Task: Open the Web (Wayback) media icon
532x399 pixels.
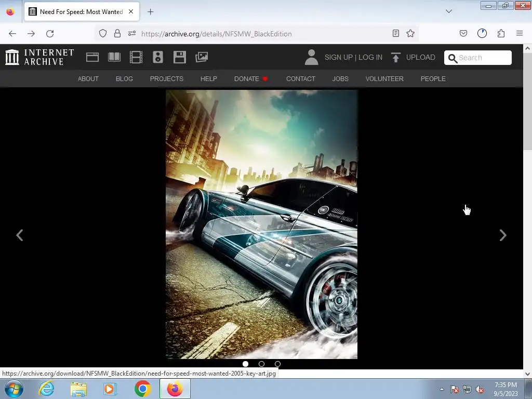Action: tap(92, 57)
